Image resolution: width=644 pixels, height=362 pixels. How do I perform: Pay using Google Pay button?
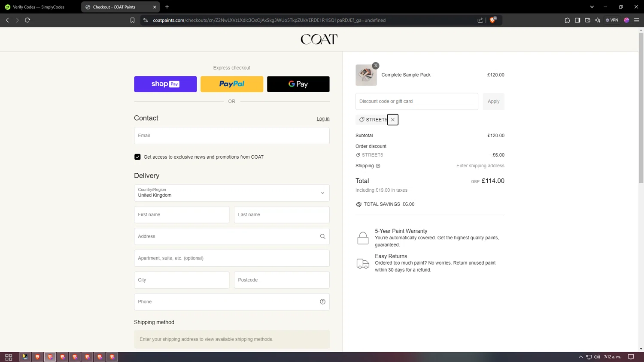[298, 84]
